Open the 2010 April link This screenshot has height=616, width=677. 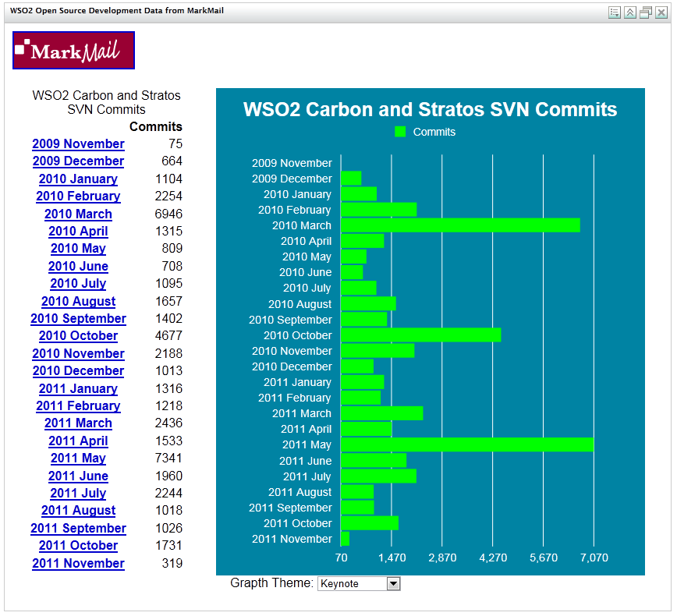(78, 231)
